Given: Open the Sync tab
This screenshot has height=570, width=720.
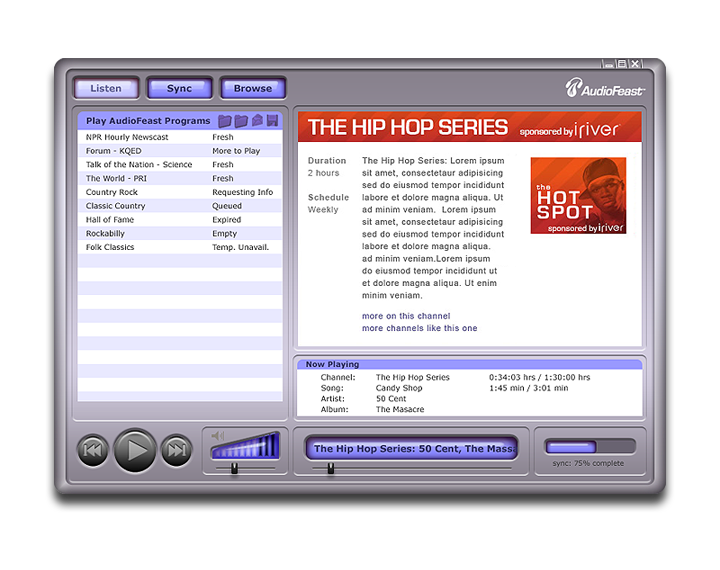Looking at the screenshot, I should click(x=179, y=88).
